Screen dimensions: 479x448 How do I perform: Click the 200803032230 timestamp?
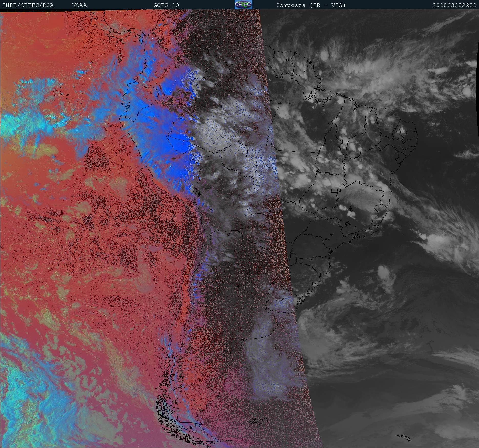[x=454, y=5]
